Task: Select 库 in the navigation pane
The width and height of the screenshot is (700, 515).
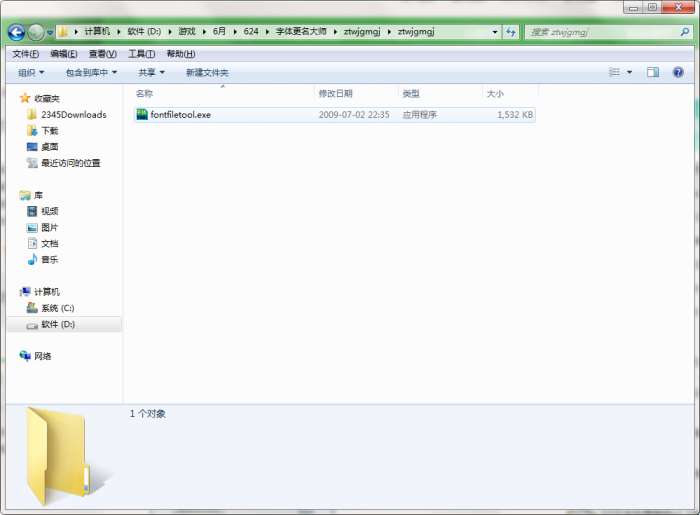Action: point(38,195)
